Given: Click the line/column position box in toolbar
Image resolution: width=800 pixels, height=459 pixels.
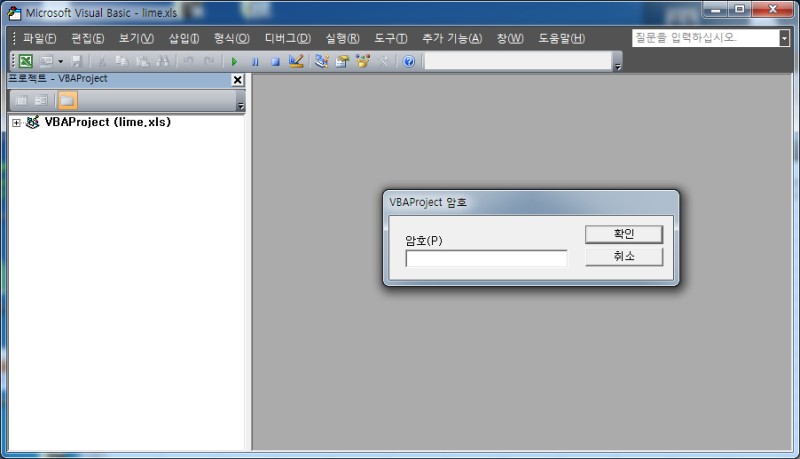Looking at the screenshot, I should (x=518, y=61).
